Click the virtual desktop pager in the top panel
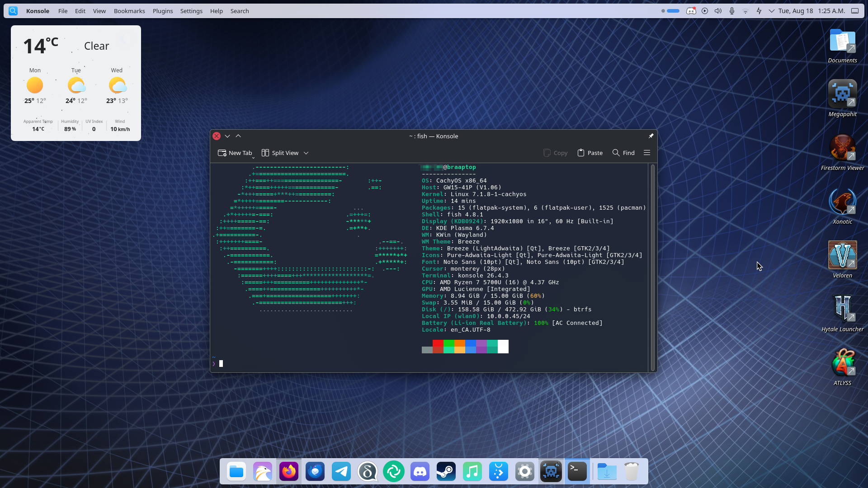This screenshot has height=488, width=868. click(x=670, y=11)
